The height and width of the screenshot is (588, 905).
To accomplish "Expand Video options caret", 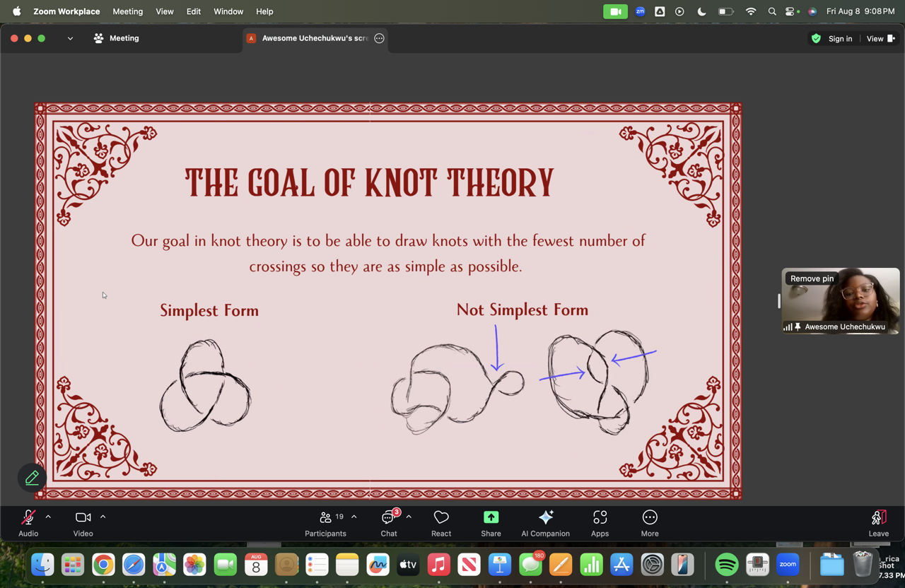I will coord(103,517).
